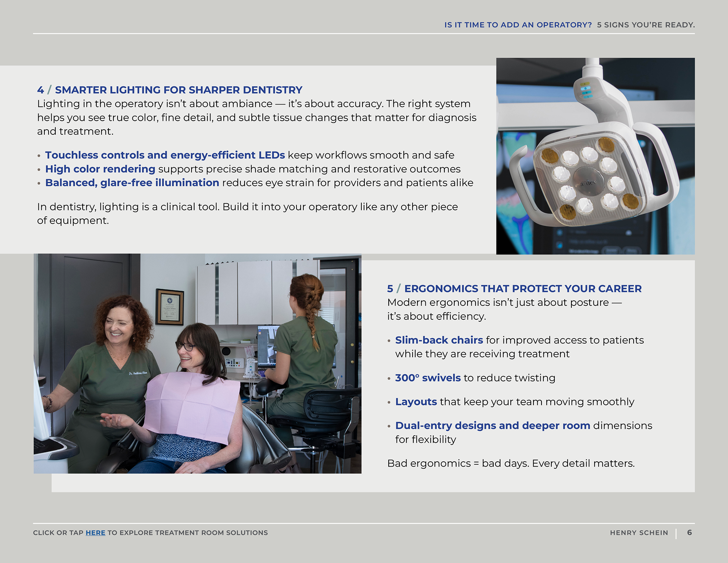The height and width of the screenshot is (563, 728).
Task: Click the HERE link in footer
Action: pos(95,533)
